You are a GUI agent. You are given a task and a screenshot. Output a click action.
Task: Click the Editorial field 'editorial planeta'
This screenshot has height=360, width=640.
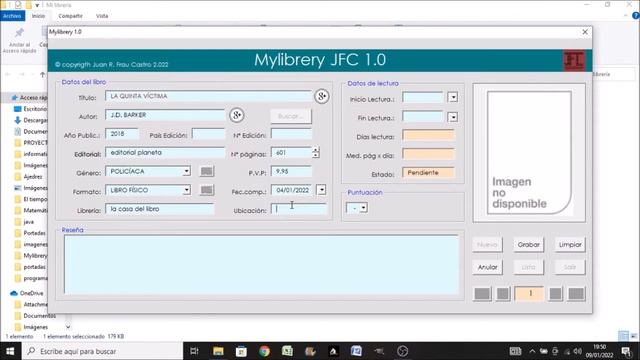coord(165,153)
